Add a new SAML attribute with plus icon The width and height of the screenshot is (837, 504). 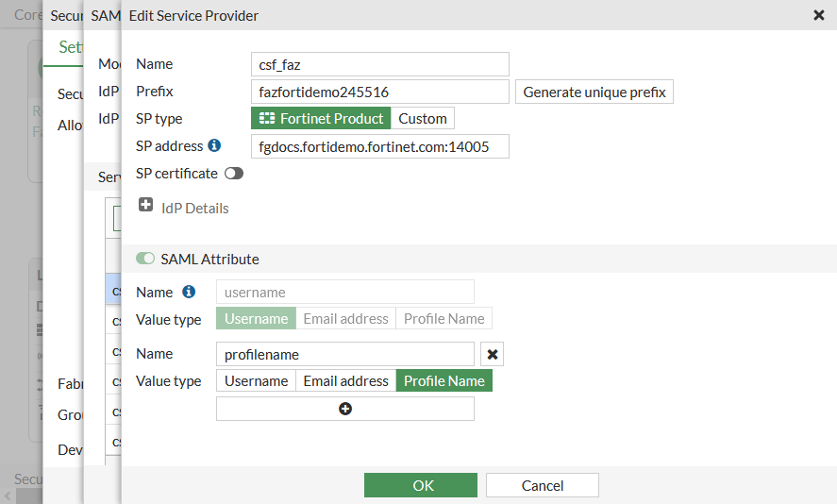[345, 409]
